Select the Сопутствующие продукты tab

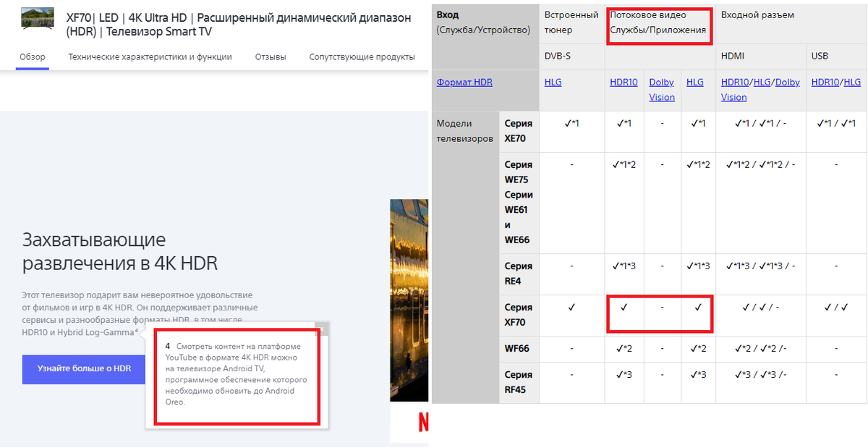tap(362, 56)
